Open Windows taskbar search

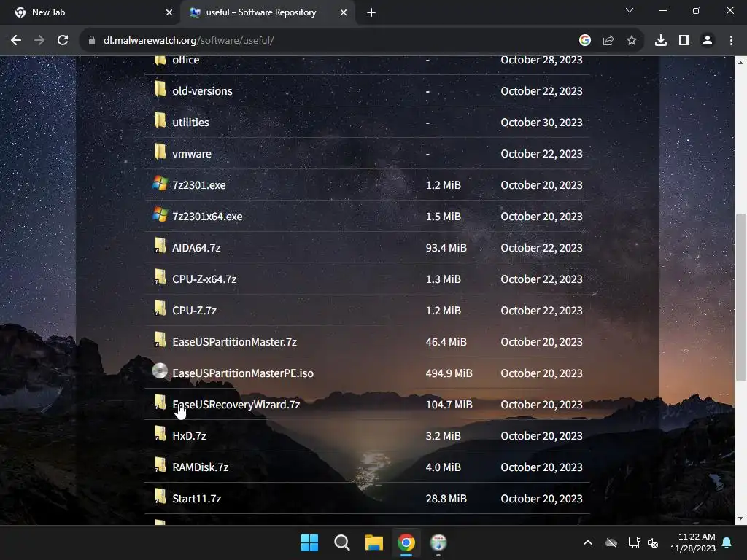click(341, 542)
